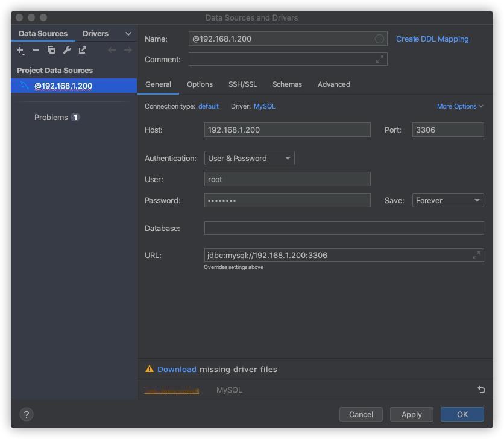Image resolution: width=504 pixels, height=439 pixels.
Task: Make data source global export icon
Action: pos(82,50)
